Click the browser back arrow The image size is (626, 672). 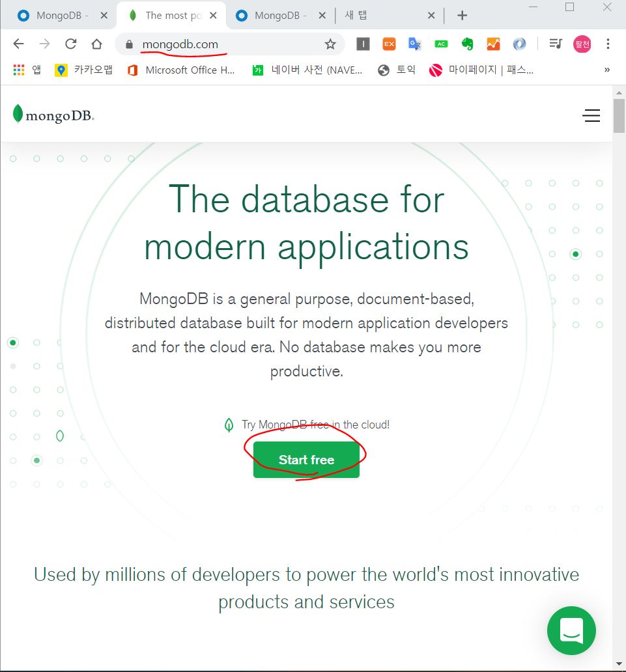point(18,44)
